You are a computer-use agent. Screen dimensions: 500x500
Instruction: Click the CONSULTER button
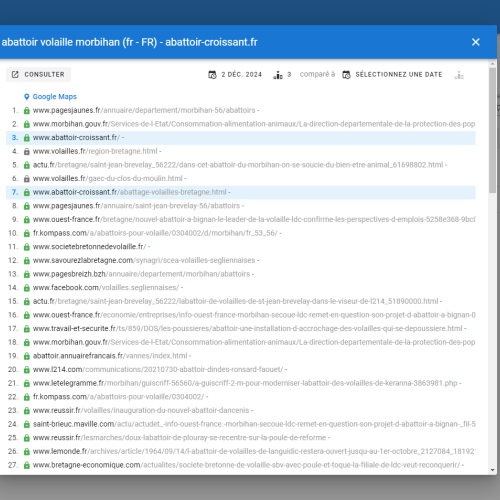38,74
